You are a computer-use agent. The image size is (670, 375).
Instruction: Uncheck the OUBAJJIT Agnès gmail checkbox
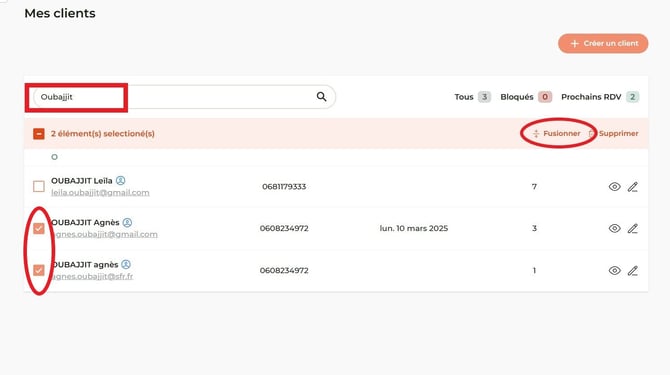(x=39, y=229)
